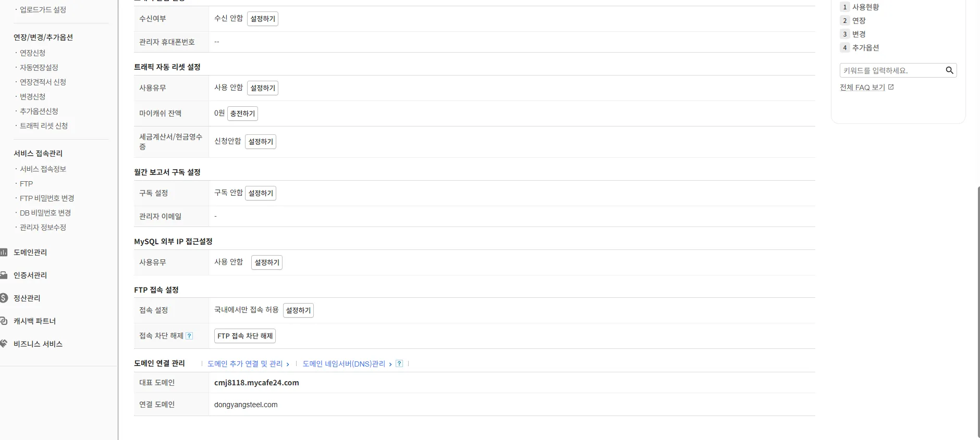Focus the FAQ keyword search field

892,70
